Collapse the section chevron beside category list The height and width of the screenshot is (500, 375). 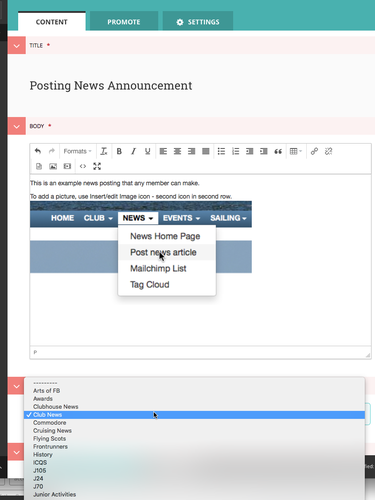(17, 386)
